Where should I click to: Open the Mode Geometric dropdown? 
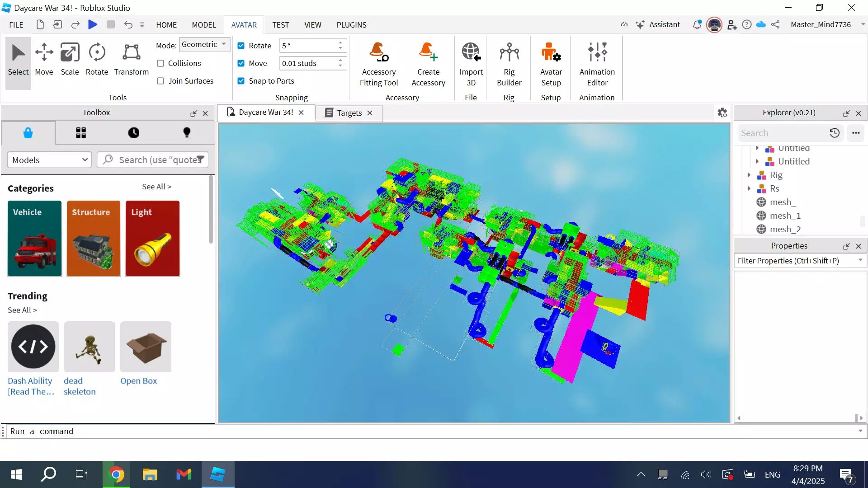click(204, 44)
